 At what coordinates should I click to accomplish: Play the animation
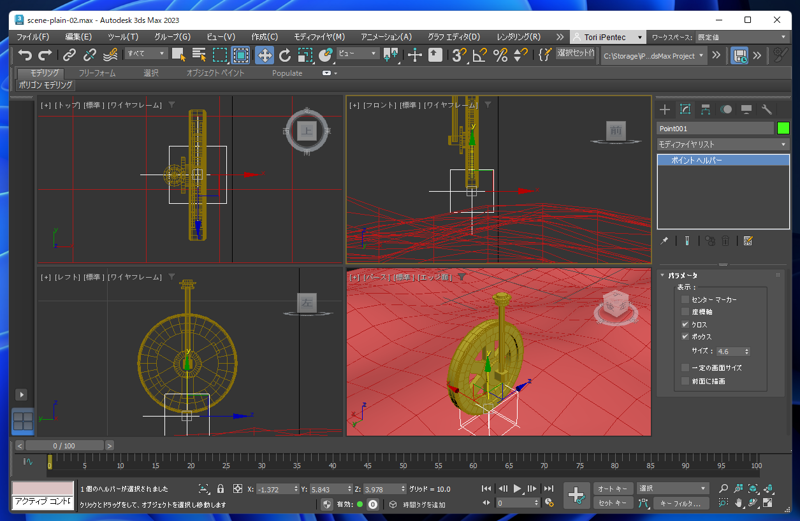(x=517, y=489)
